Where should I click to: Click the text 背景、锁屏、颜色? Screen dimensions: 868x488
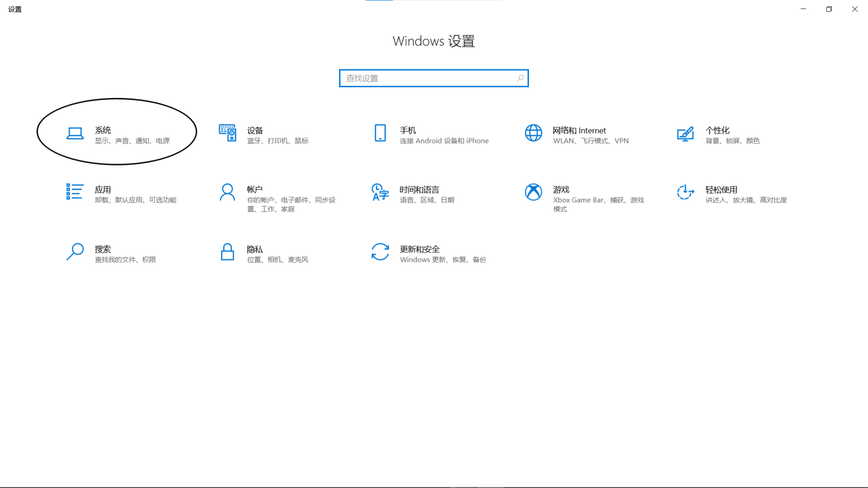point(732,141)
